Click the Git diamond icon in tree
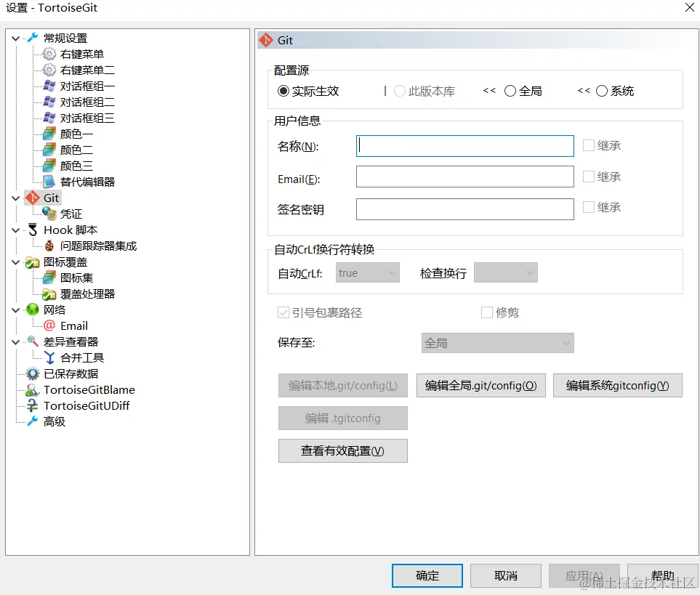The width and height of the screenshot is (700, 595). pyautogui.click(x=33, y=198)
